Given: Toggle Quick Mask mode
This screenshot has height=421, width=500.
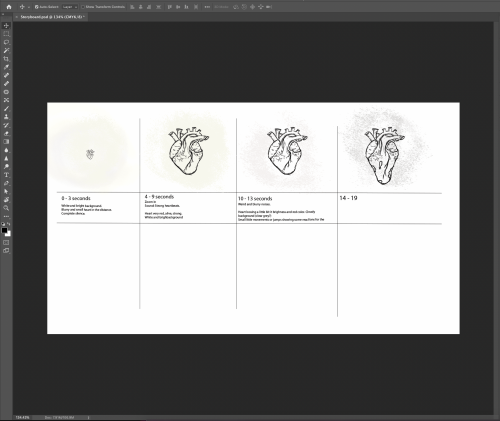Looking at the screenshot, I should point(6,242).
